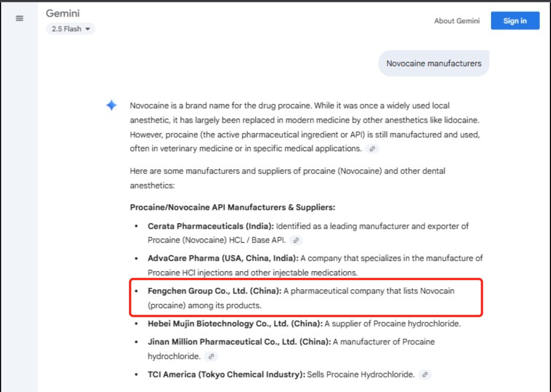The width and height of the screenshot is (551, 392).
Task: Click TCI America (Tokyo Chemical Industry) name
Action: tap(226, 374)
